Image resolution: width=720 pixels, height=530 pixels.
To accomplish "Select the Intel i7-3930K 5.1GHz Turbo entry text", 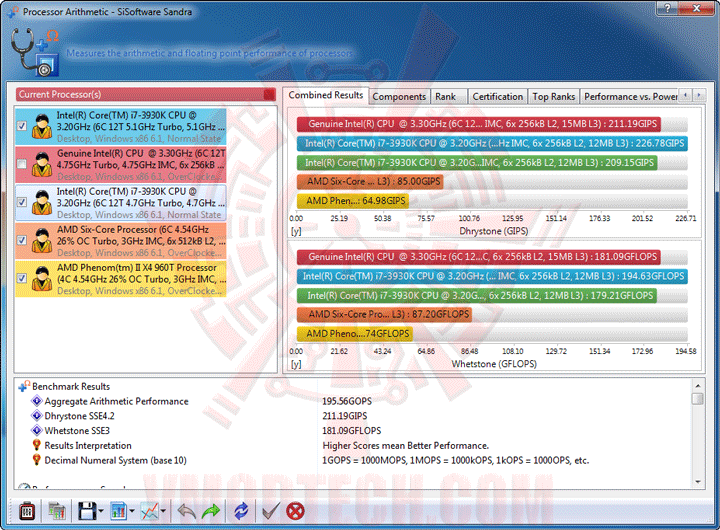I will click(x=141, y=126).
